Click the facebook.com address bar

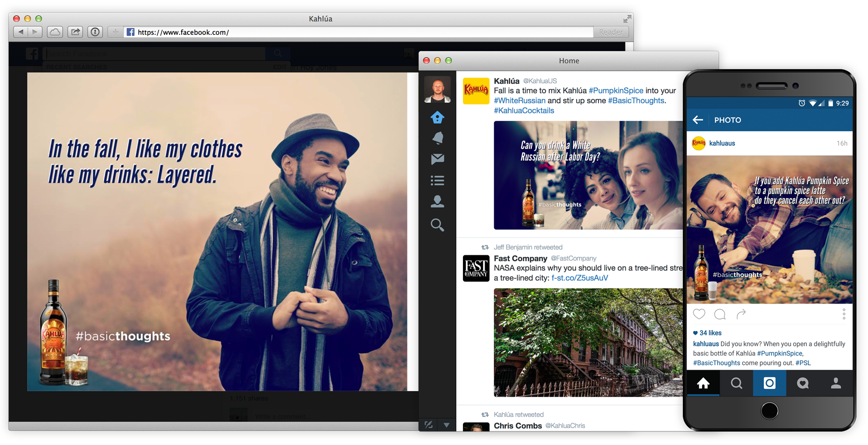click(358, 32)
